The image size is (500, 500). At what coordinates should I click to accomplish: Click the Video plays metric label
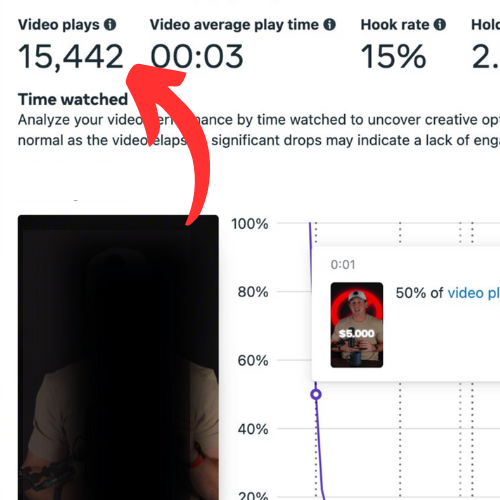click(59, 25)
